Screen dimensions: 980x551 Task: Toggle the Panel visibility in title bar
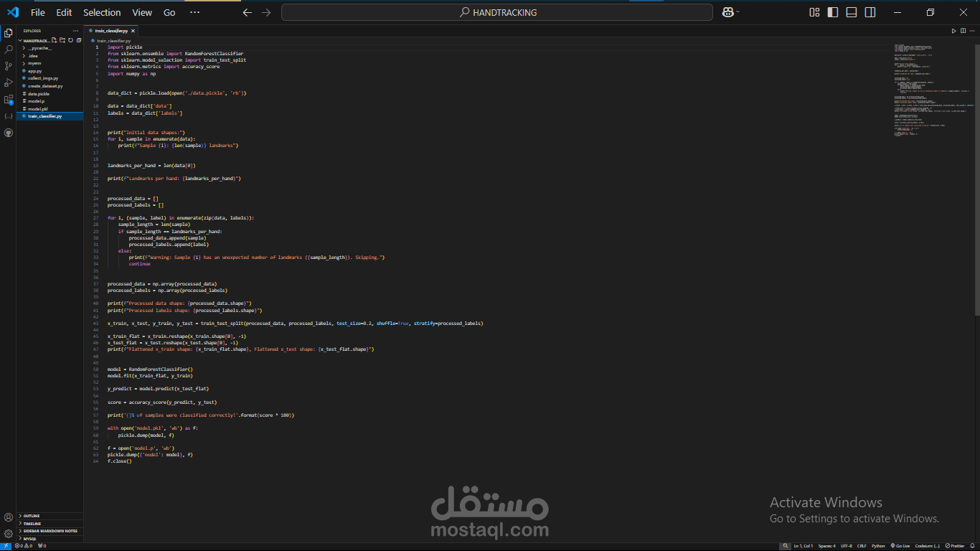(851, 12)
